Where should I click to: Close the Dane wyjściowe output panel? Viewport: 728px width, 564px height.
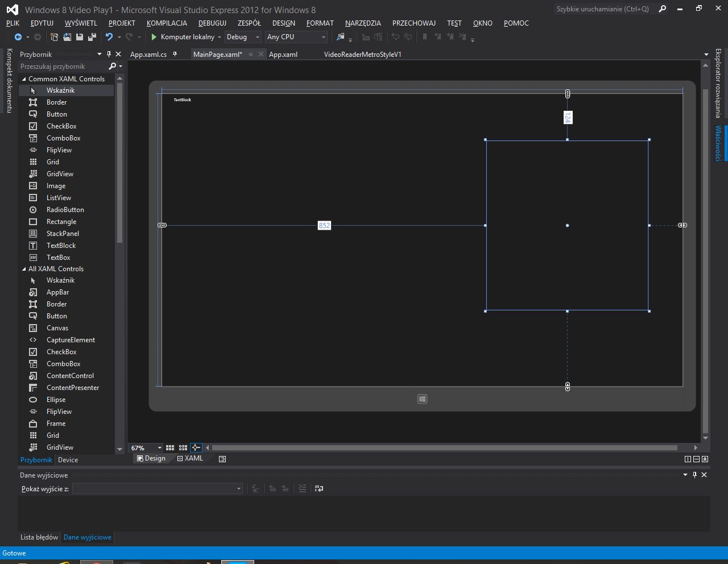pyautogui.click(x=704, y=475)
